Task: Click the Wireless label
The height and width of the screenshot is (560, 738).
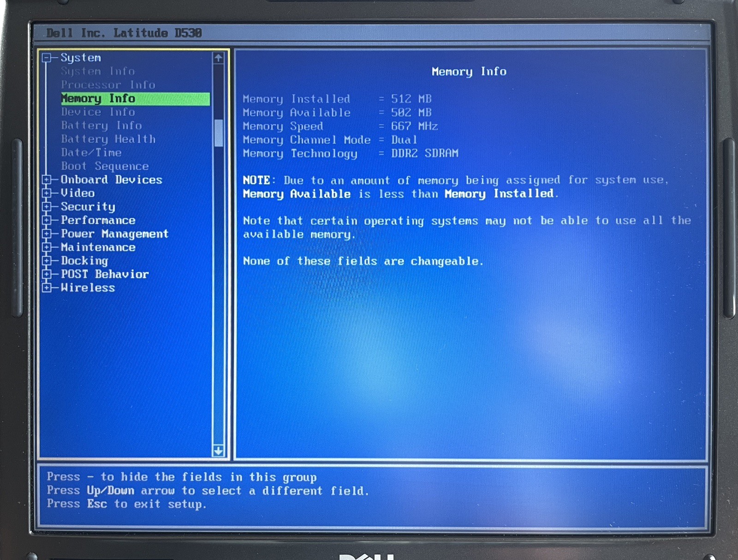Action: [88, 288]
